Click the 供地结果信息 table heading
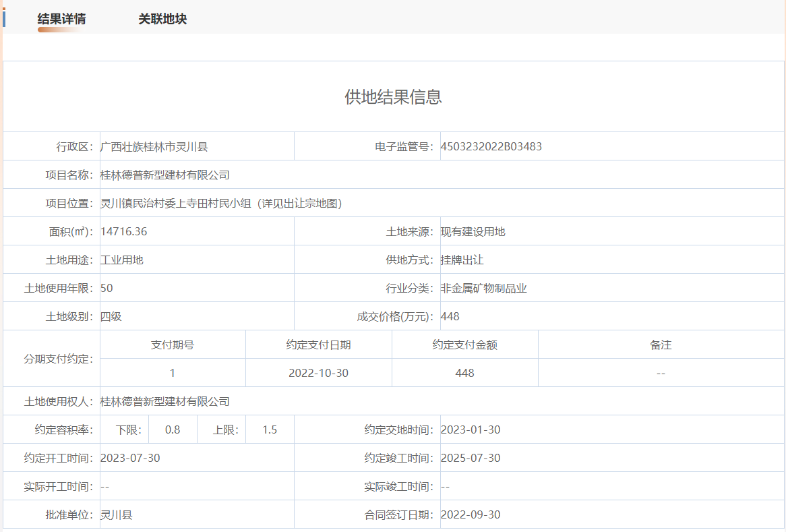Viewport: 786px width, 532px height. point(393,97)
